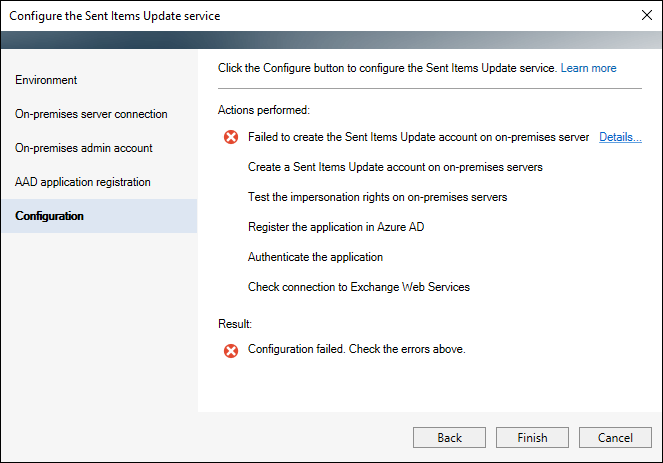This screenshot has width=663, height=463.
Task: Close the Configure Sent Items Update dialog
Action: click(647, 16)
